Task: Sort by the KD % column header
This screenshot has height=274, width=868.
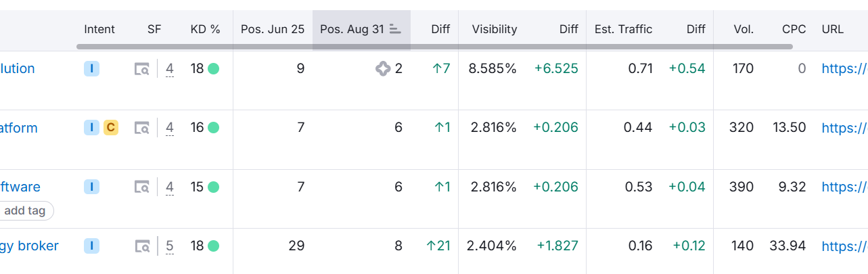Action: click(206, 30)
